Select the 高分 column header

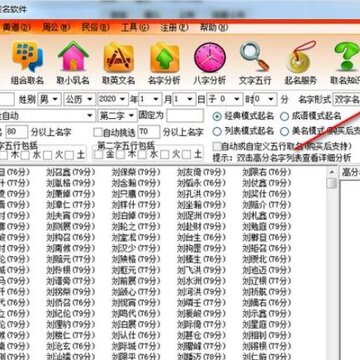pyautogui.click(x=350, y=173)
